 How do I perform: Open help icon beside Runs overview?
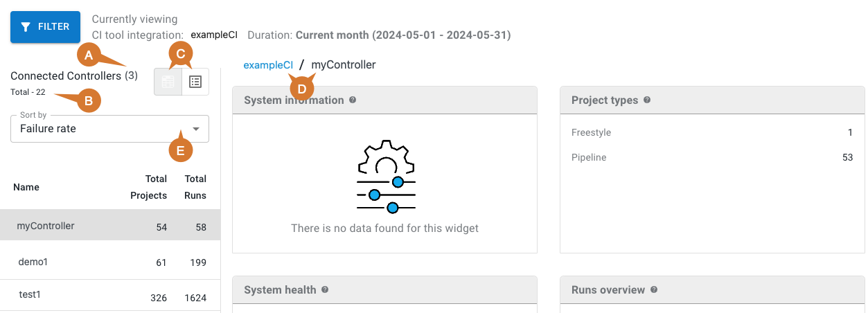pos(654,289)
